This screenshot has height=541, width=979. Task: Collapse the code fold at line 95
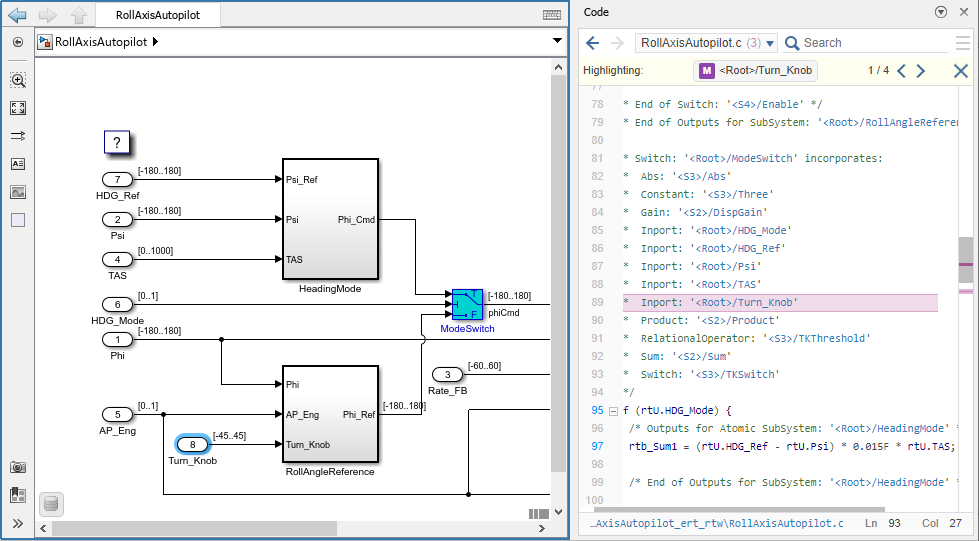pyautogui.click(x=612, y=410)
